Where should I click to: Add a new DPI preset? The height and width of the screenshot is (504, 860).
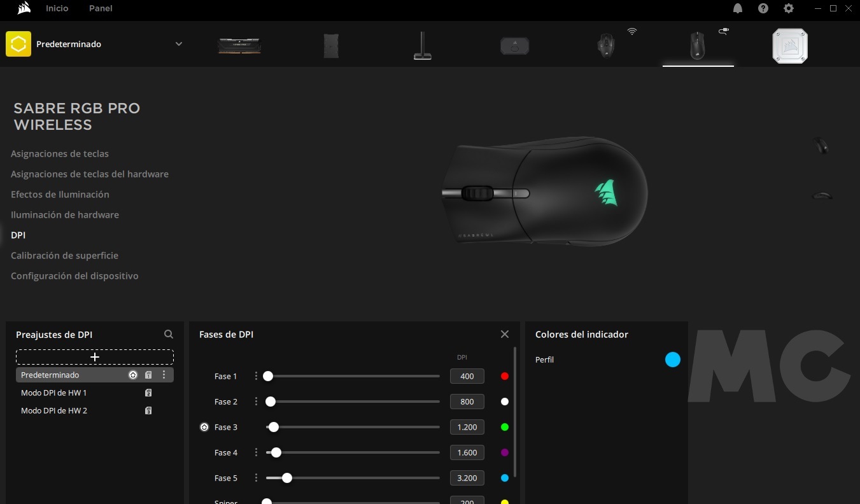coord(95,357)
